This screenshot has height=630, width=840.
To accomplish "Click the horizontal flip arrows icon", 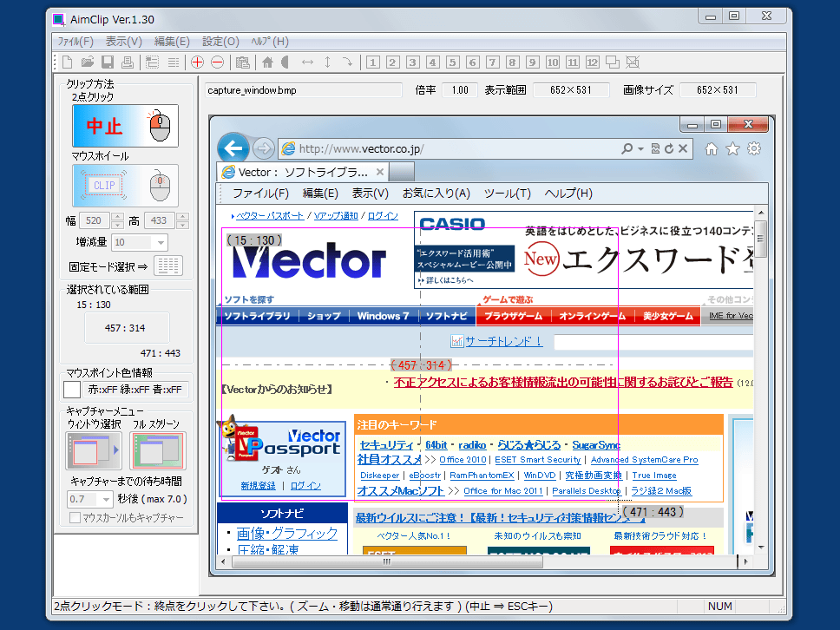I will (307, 62).
